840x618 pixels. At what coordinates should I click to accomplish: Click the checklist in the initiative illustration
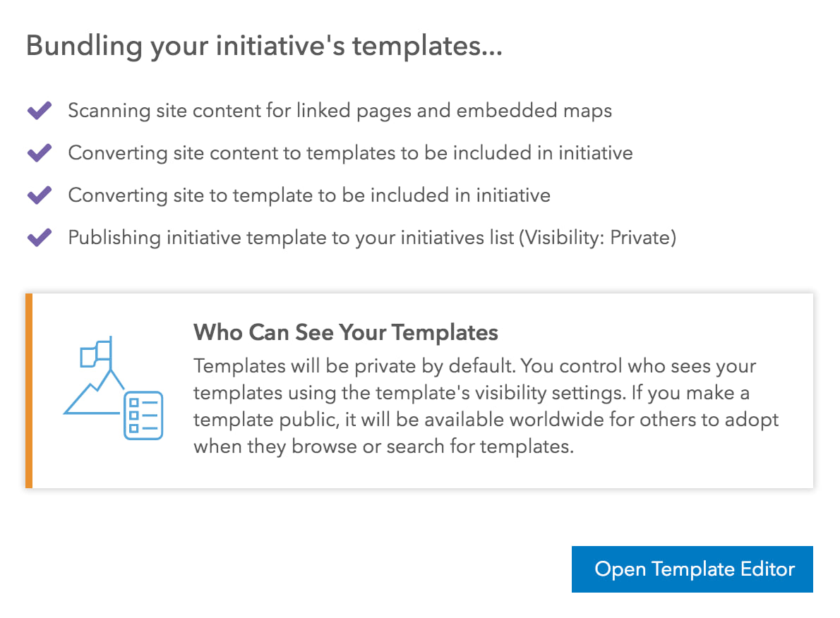(x=143, y=416)
